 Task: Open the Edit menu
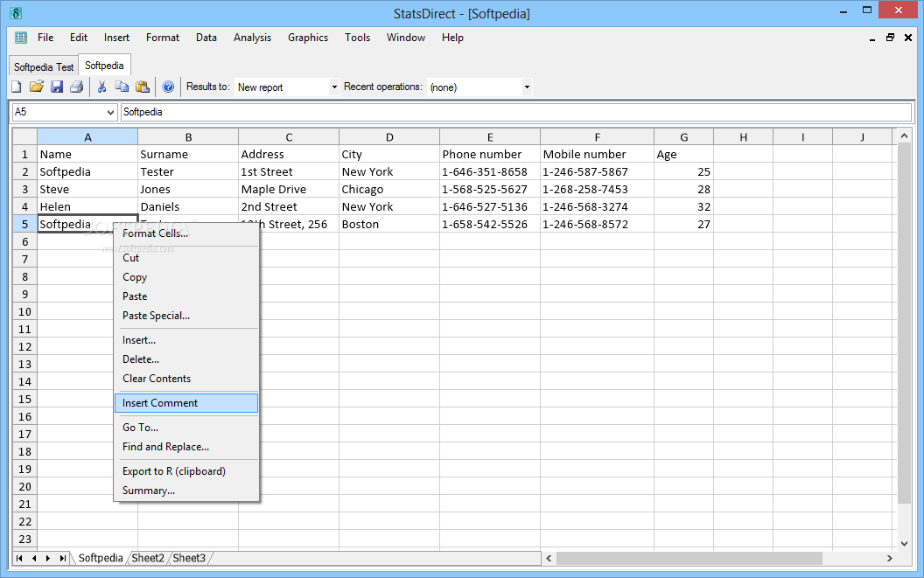coord(79,38)
